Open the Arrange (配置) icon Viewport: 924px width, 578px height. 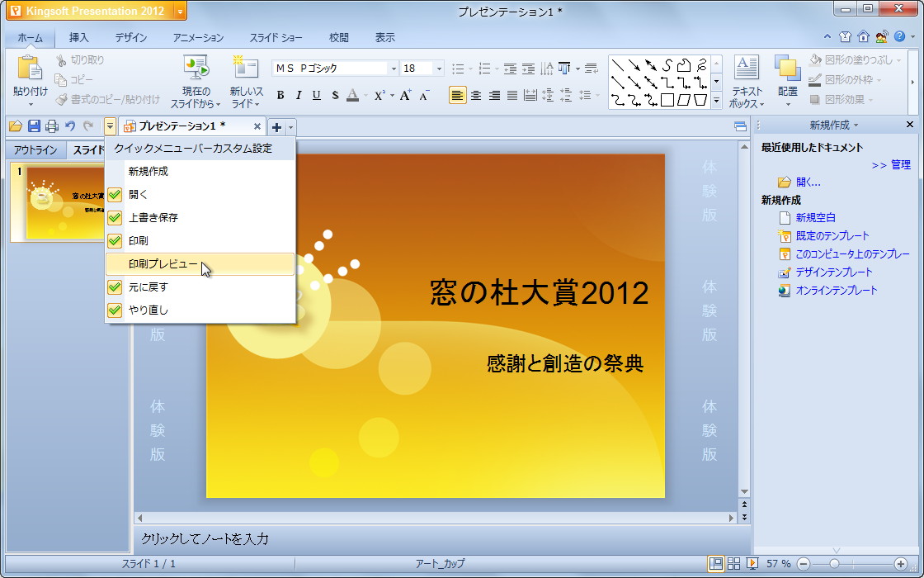pos(788,69)
